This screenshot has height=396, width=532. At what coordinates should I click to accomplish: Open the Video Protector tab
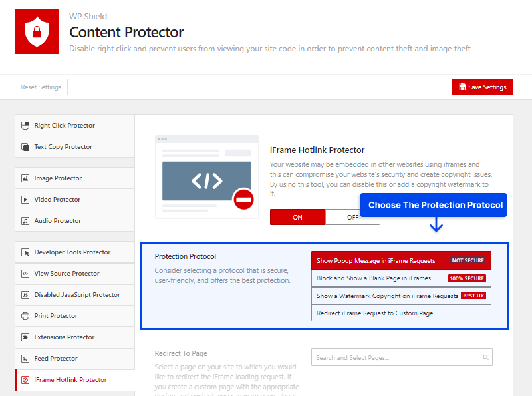(x=74, y=200)
